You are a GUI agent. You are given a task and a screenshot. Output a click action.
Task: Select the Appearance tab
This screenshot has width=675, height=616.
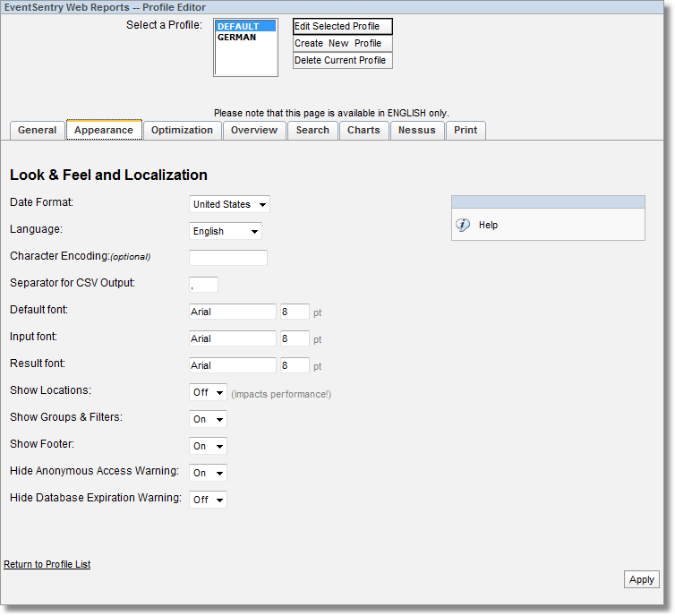[104, 130]
